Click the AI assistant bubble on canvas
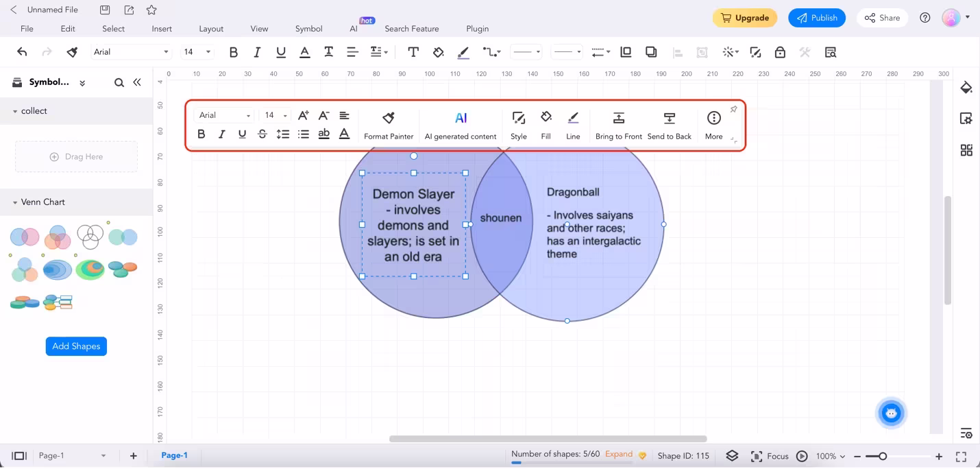 [x=891, y=413]
